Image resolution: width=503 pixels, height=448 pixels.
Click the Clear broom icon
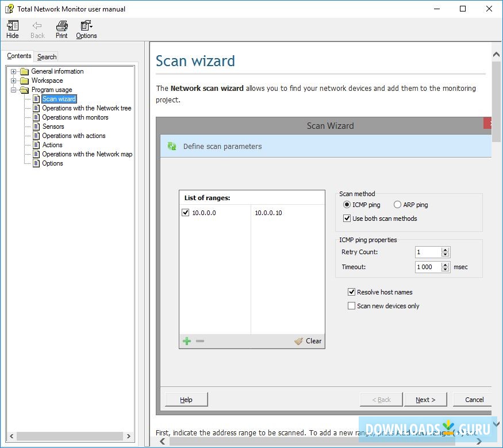tap(300, 340)
